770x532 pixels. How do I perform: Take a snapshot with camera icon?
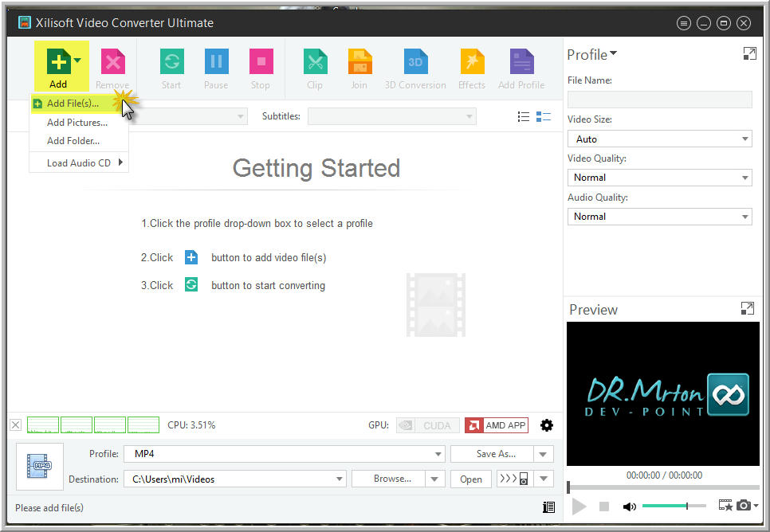click(744, 505)
